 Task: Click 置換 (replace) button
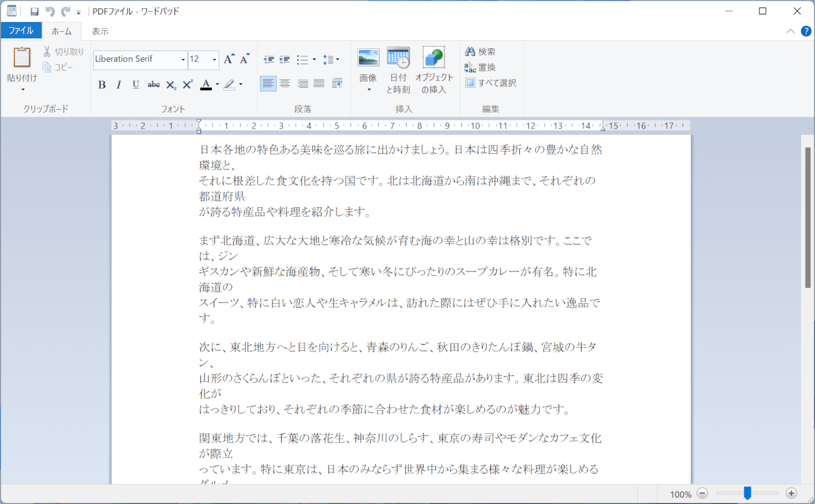[480, 67]
